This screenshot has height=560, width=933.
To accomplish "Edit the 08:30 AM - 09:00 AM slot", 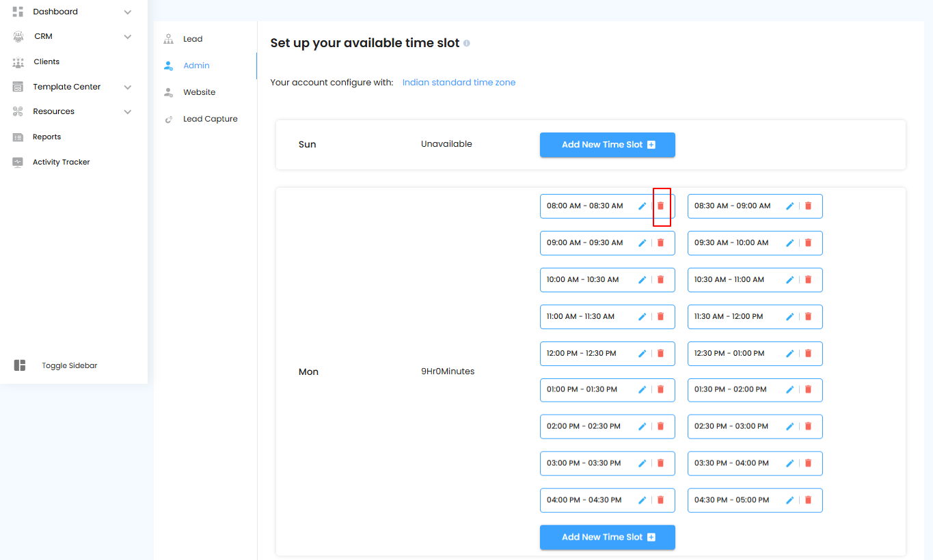I will tap(789, 206).
